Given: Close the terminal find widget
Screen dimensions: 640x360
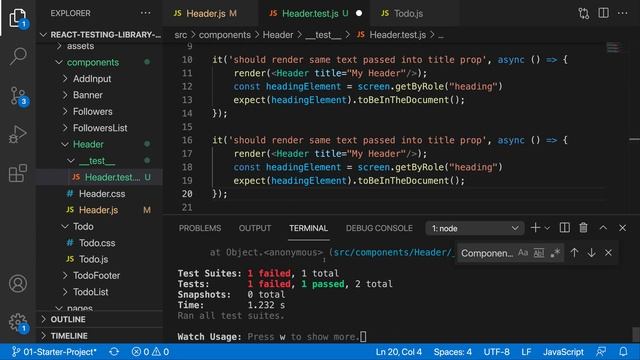Looking at the screenshot, I should click(x=608, y=253).
